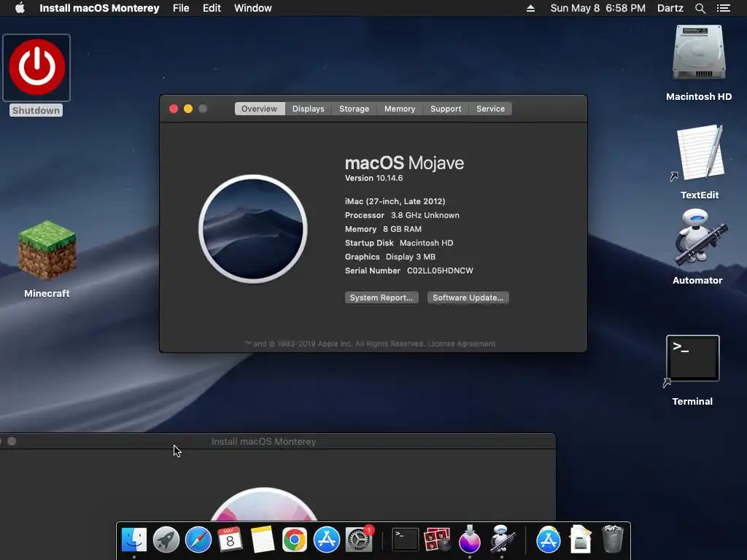Viewport: 747px width, 560px height.
Task: Click the Version 10.14.6 text
Action: click(x=374, y=178)
